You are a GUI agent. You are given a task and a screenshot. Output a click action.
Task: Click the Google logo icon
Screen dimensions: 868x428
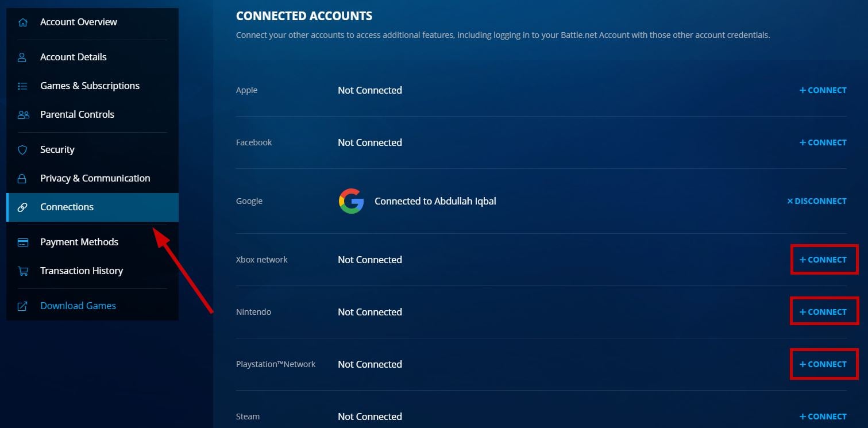[351, 202]
